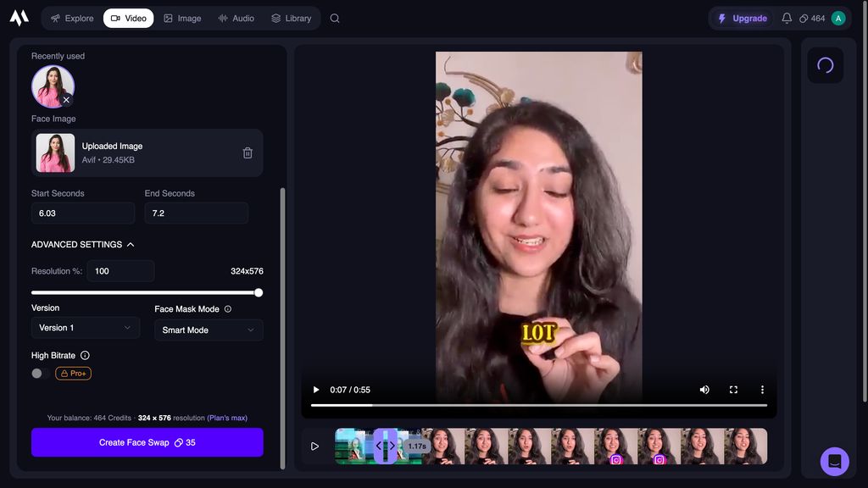Open the Version dropdown
Image resolution: width=868 pixels, height=488 pixels.
point(85,327)
